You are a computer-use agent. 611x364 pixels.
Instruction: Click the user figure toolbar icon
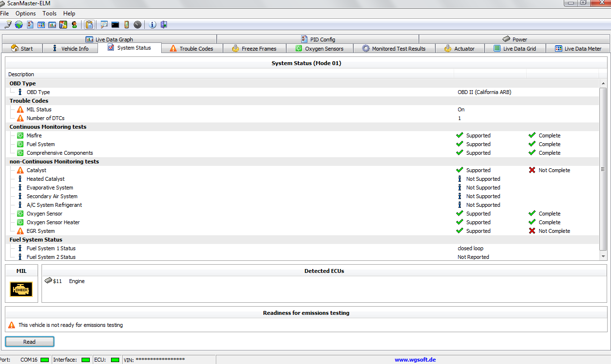click(x=74, y=25)
